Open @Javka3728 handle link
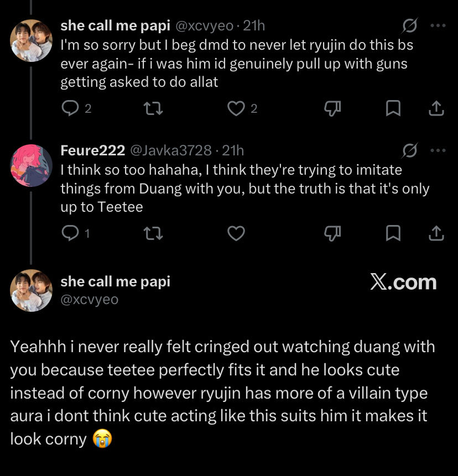The width and height of the screenshot is (458, 476). [x=171, y=150]
